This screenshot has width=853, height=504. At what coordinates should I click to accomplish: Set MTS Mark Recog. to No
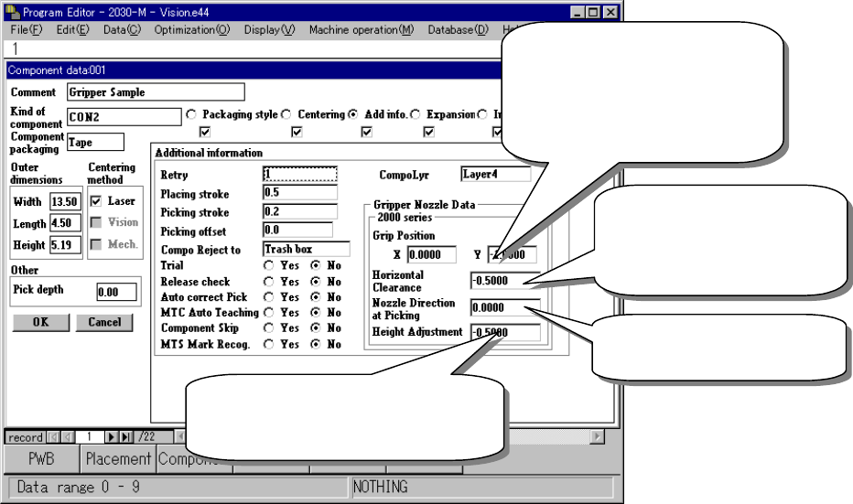tap(316, 344)
